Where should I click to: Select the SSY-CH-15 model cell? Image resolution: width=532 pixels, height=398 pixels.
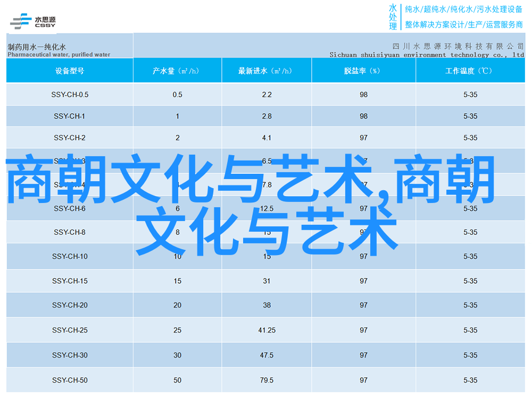tap(70, 281)
